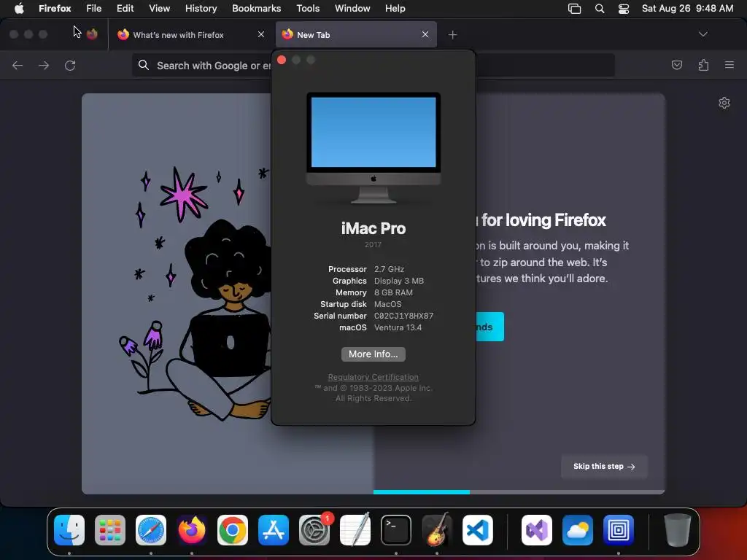The image size is (747, 560).
Task: Launch Google Chrome from the Dock
Action: coord(233,530)
